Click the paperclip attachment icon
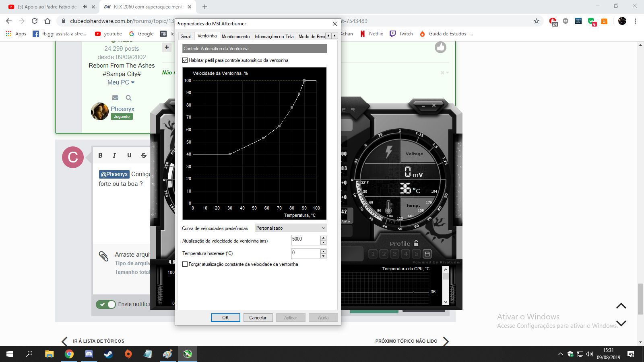Image resolution: width=644 pixels, height=362 pixels. (103, 256)
